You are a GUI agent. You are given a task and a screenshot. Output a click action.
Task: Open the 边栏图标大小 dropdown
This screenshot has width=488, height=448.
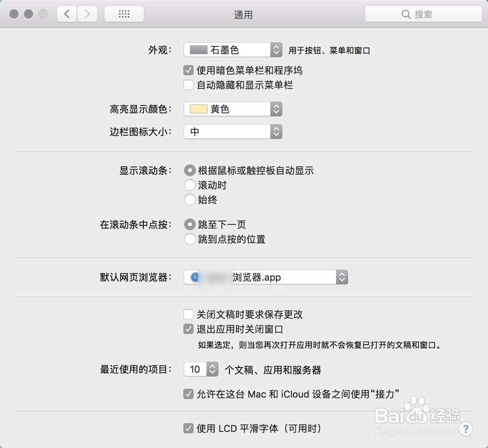click(233, 131)
